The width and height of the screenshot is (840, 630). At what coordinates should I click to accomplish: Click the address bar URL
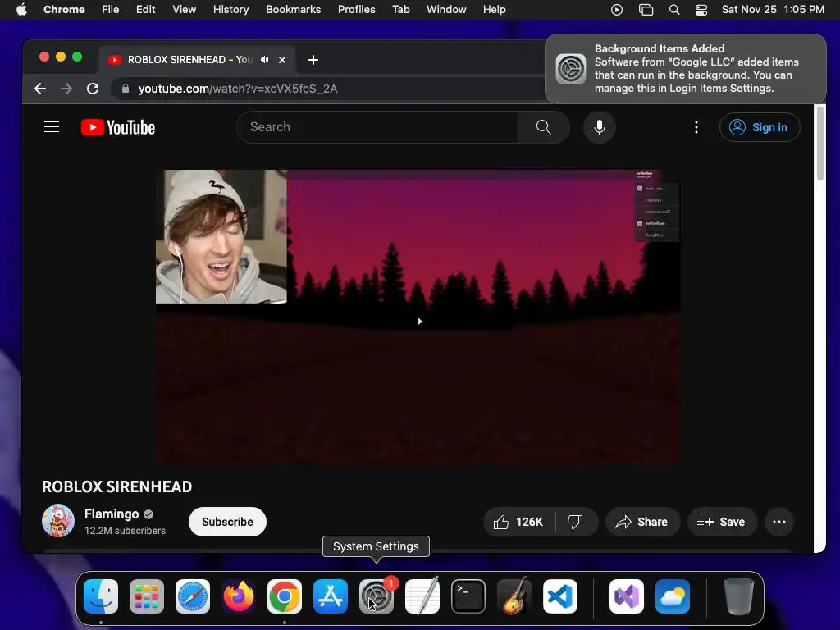(x=238, y=89)
